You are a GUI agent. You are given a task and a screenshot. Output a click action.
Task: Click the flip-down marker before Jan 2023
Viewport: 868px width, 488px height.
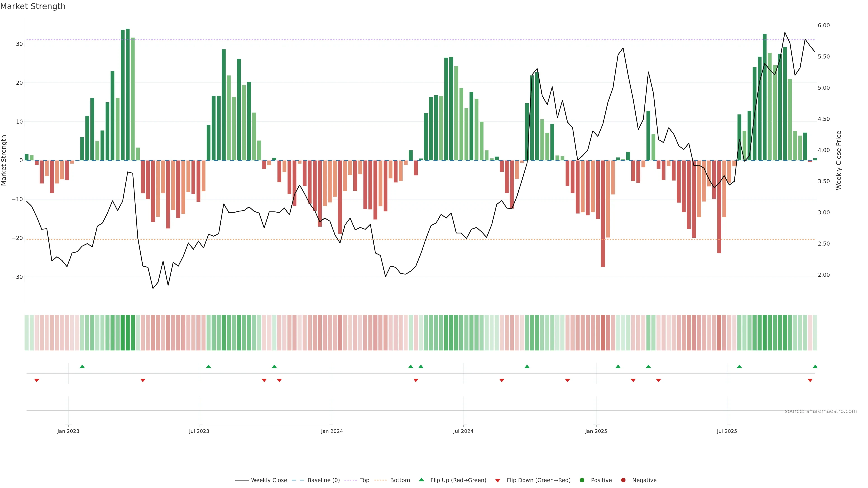pos(37,380)
